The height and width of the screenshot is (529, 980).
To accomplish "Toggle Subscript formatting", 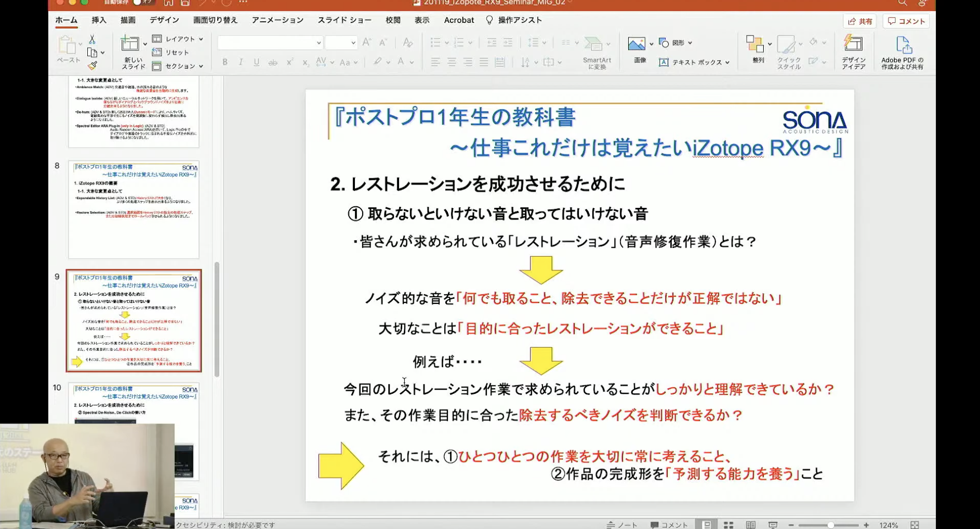I will [x=306, y=62].
